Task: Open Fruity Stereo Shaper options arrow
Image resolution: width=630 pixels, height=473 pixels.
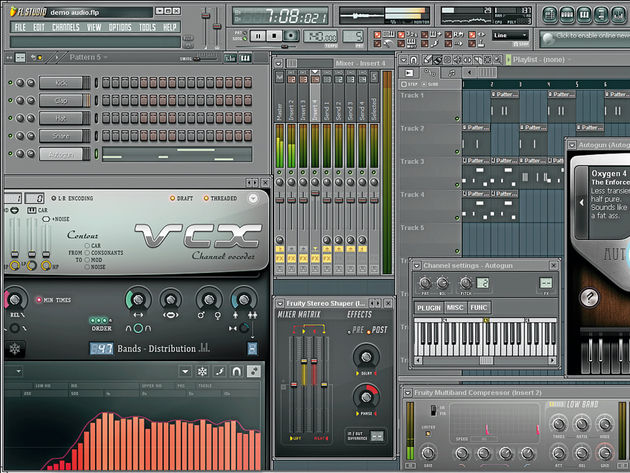Action: tap(280, 303)
